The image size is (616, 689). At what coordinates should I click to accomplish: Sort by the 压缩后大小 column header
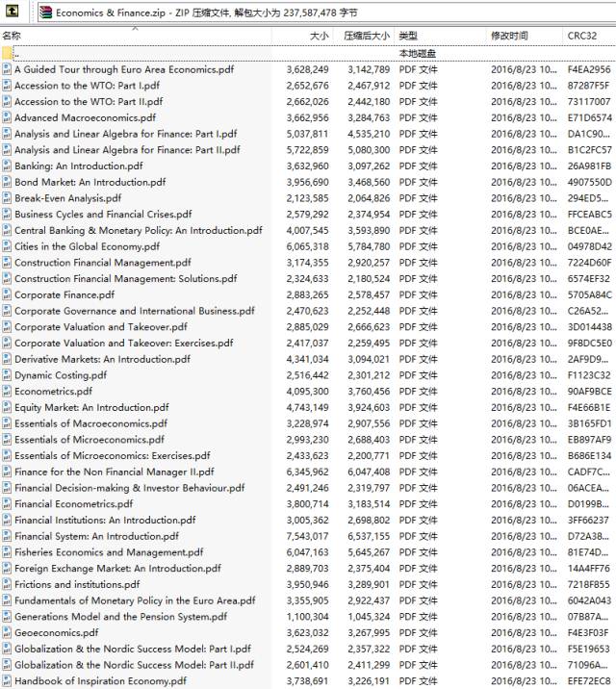[364, 36]
